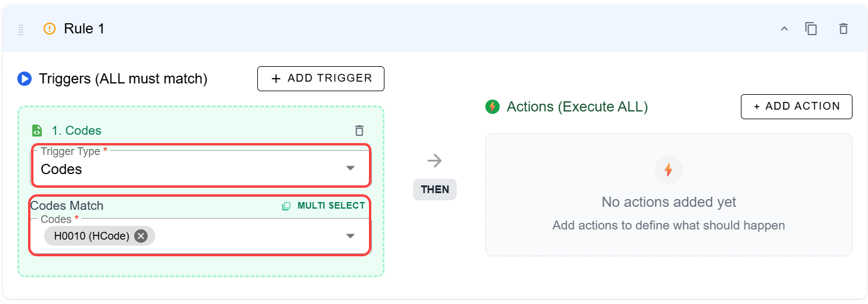The width and height of the screenshot is (868, 304).
Task: Expand the Codes dropdown arrow
Action: coord(350,236)
